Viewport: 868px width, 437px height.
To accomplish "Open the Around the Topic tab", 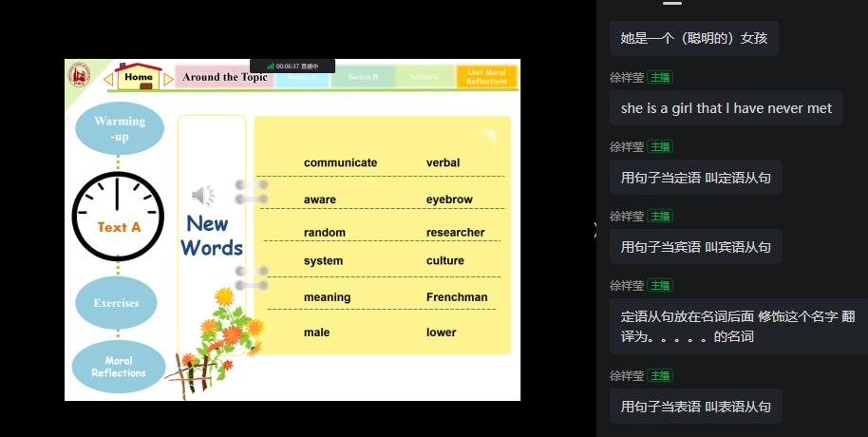I will click(225, 77).
